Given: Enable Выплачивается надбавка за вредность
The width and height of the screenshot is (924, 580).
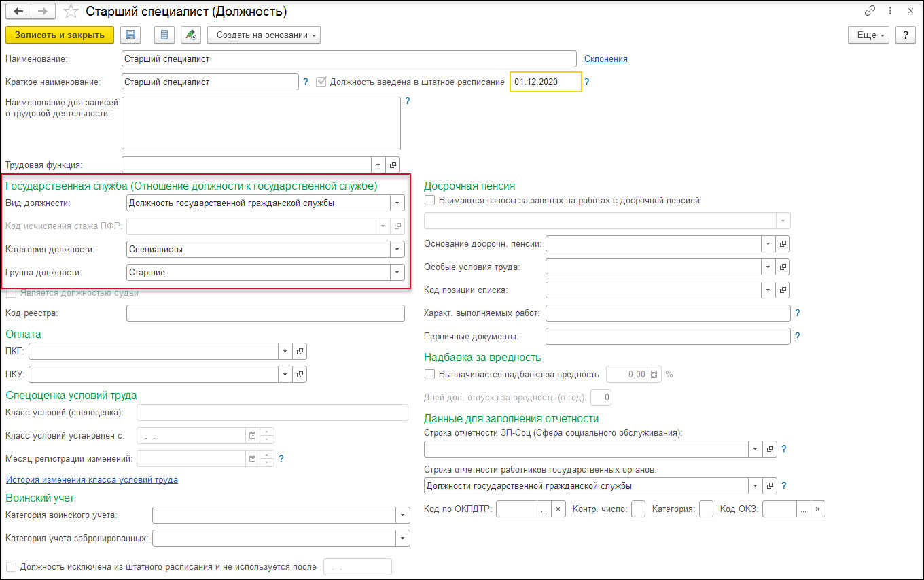Looking at the screenshot, I should [x=429, y=374].
